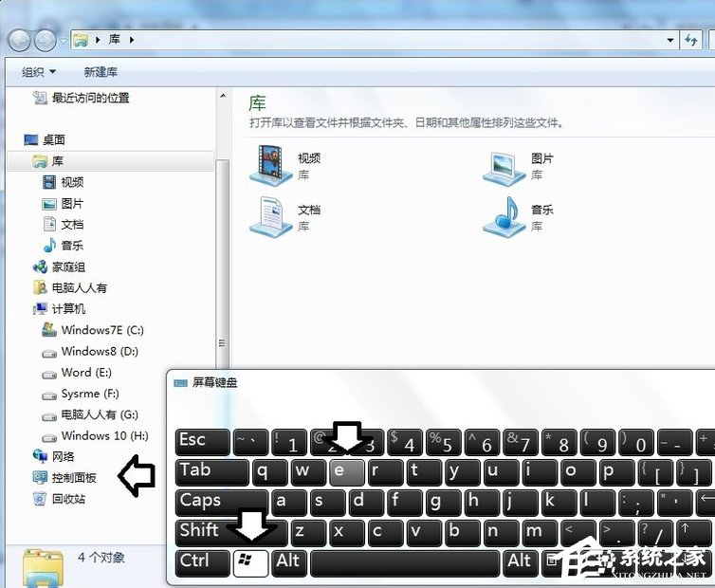Open drive Windows8 (D:)
Screen dimensions: 715x588
click(90, 351)
